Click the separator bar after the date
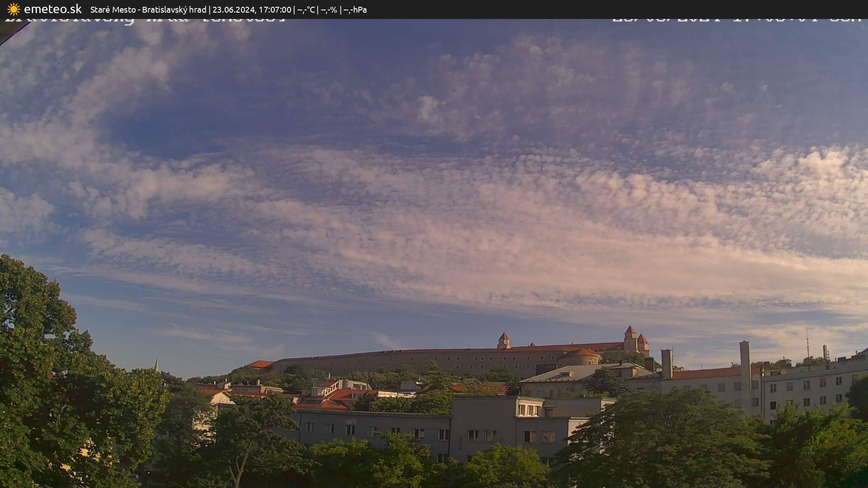 (295, 9)
